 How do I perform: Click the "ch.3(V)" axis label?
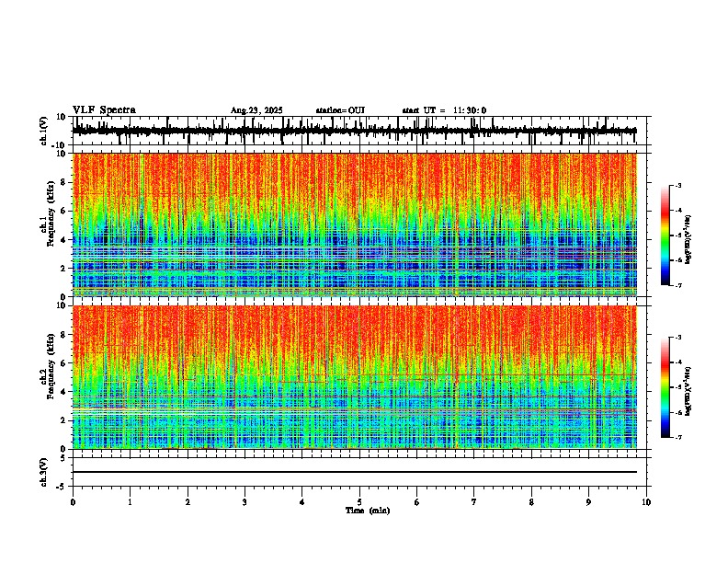point(44,472)
